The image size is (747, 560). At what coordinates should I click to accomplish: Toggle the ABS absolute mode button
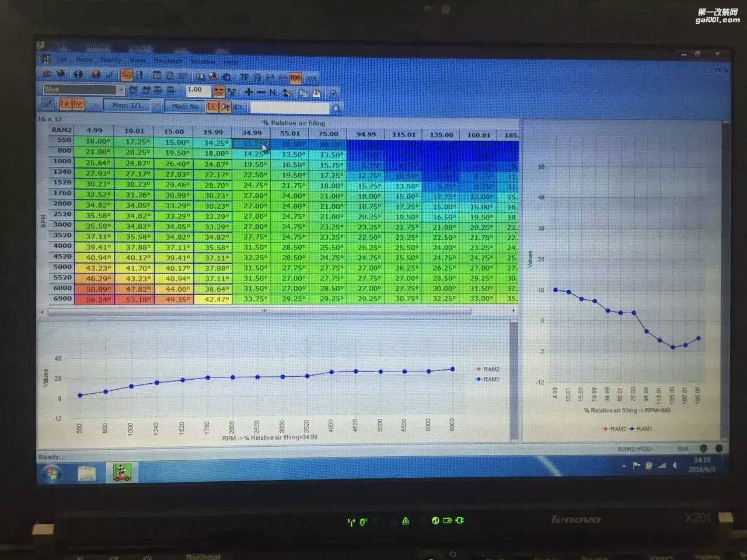point(219,92)
